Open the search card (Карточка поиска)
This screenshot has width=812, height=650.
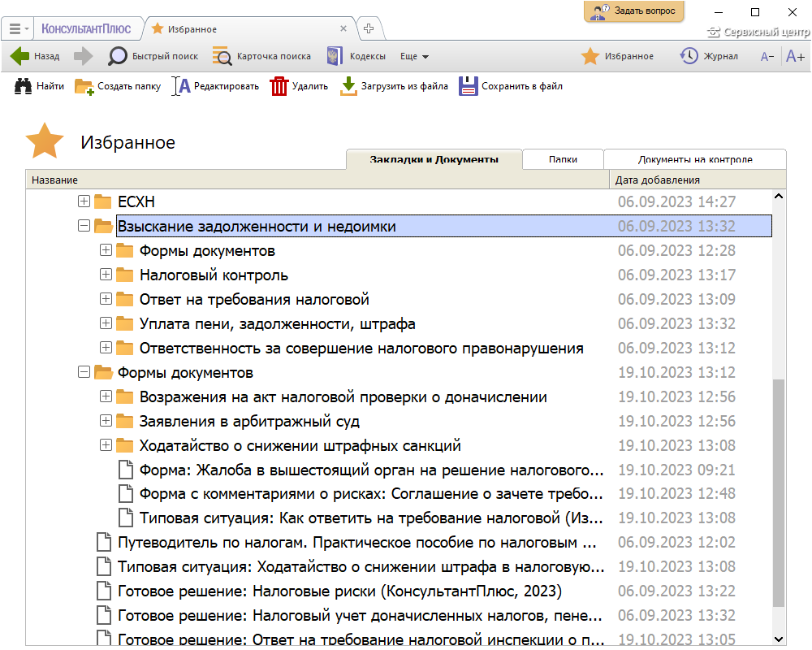[x=261, y=56]
